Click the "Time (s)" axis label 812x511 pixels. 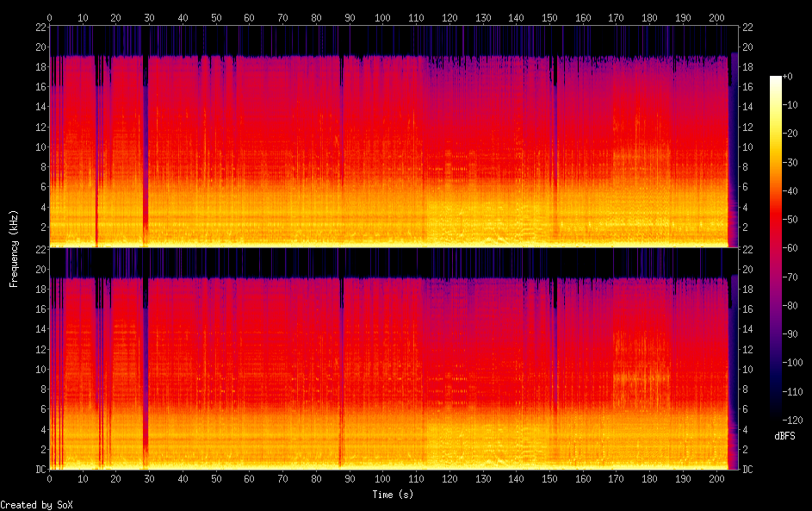click(394, 495)
